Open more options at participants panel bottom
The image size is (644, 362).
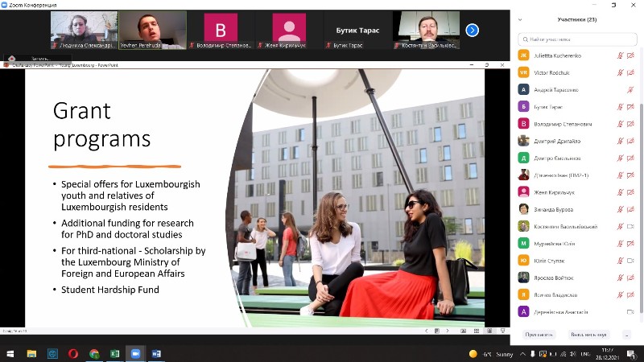click(x=626, y=334)
